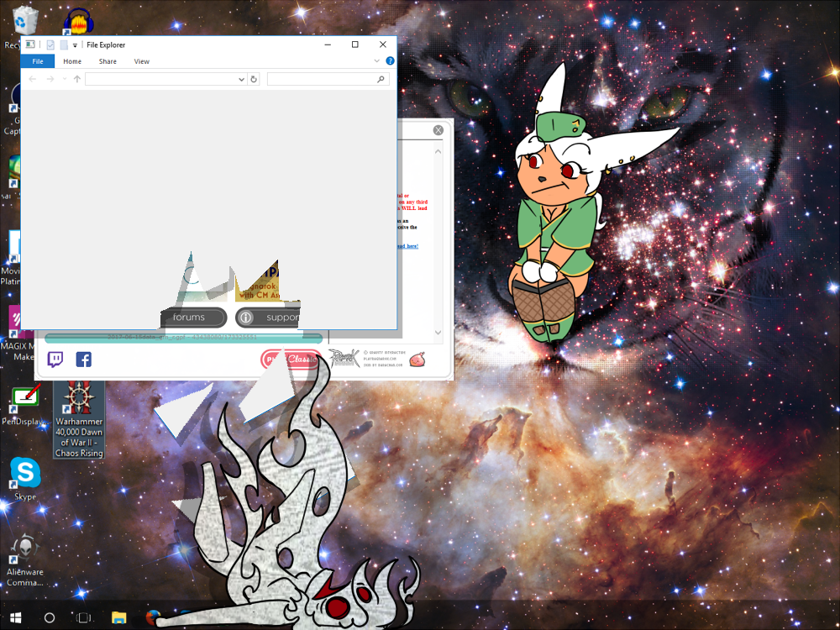Click the Facebook icon in launcher

[x=84, y=360]
